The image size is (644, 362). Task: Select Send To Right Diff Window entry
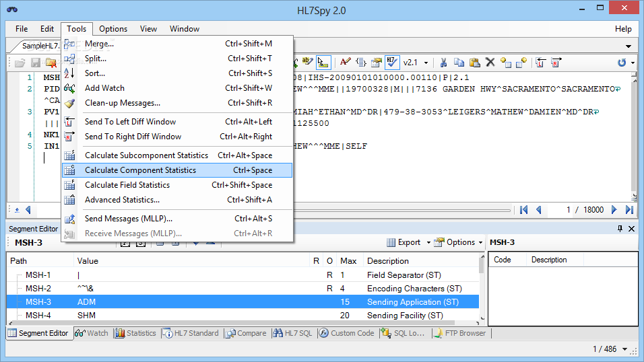point(177,137)
